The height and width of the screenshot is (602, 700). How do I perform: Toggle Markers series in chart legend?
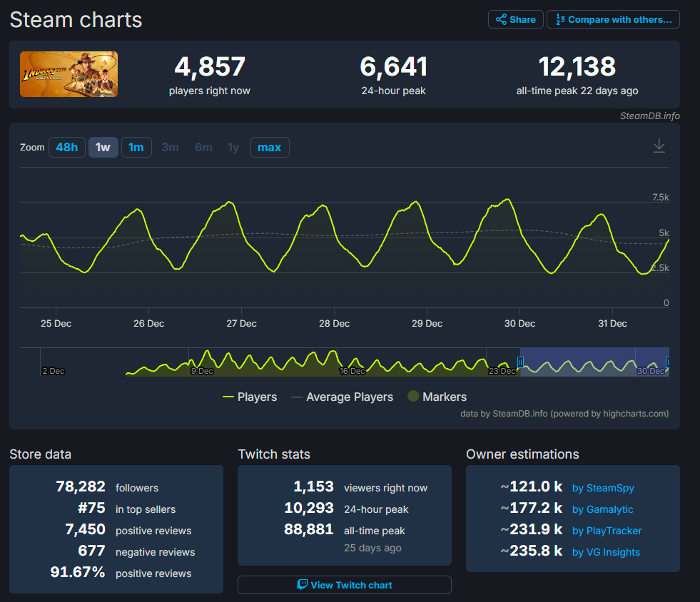point(437,397)
